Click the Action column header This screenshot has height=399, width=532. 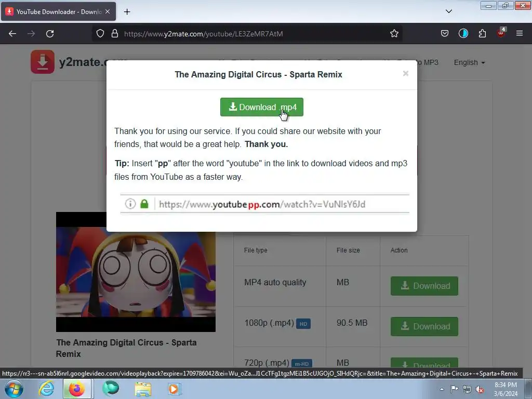coord(399,250)
